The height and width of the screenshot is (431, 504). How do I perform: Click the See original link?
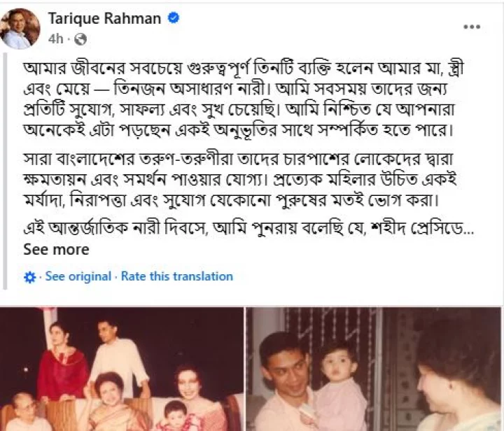78,276
